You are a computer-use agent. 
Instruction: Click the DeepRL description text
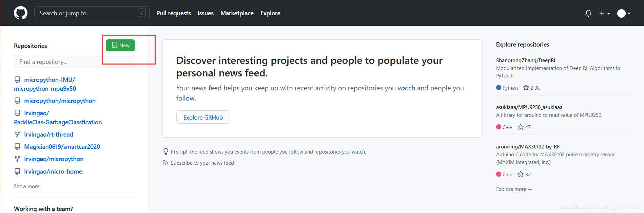(x=558, y=72)
